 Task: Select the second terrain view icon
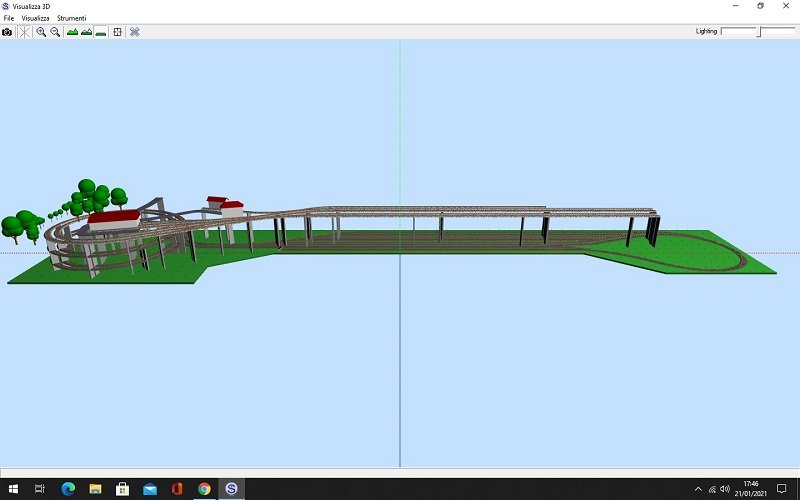coord(86,32)
